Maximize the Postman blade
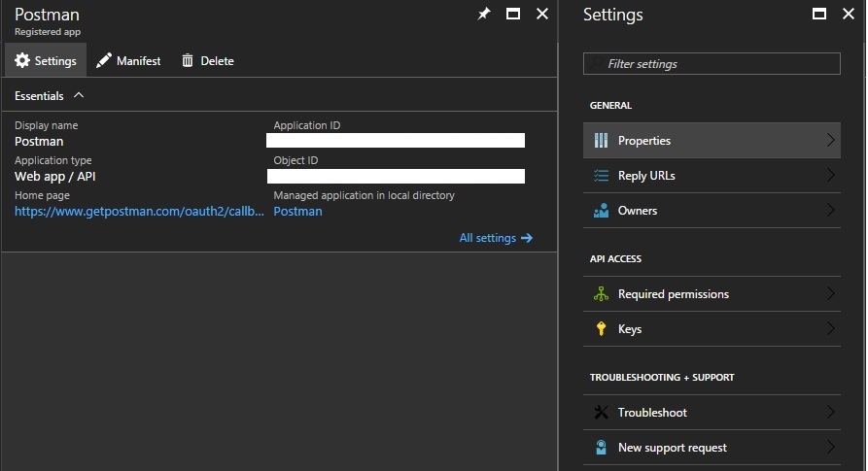Viewport: 868px width, 471px height. (513, 14)
